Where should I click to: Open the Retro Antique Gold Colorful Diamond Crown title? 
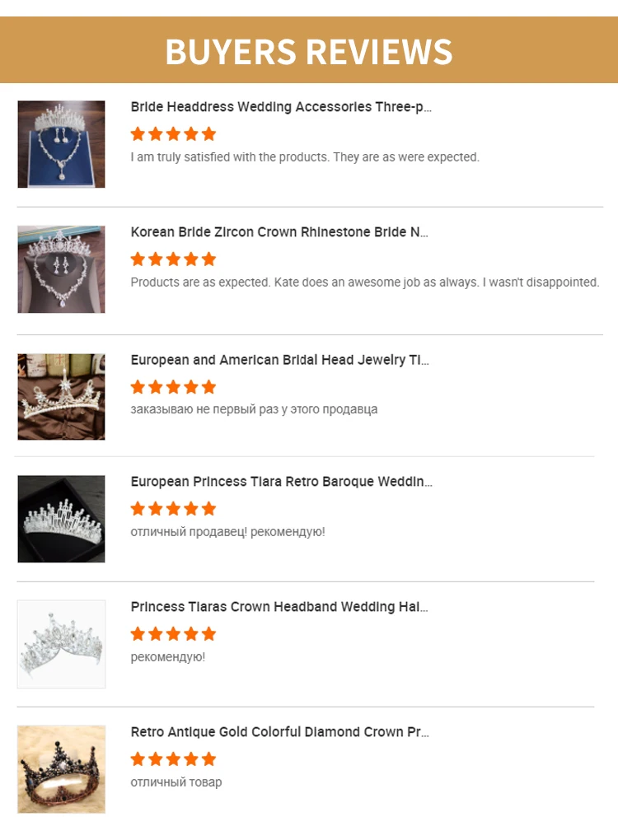click(279, 732)
